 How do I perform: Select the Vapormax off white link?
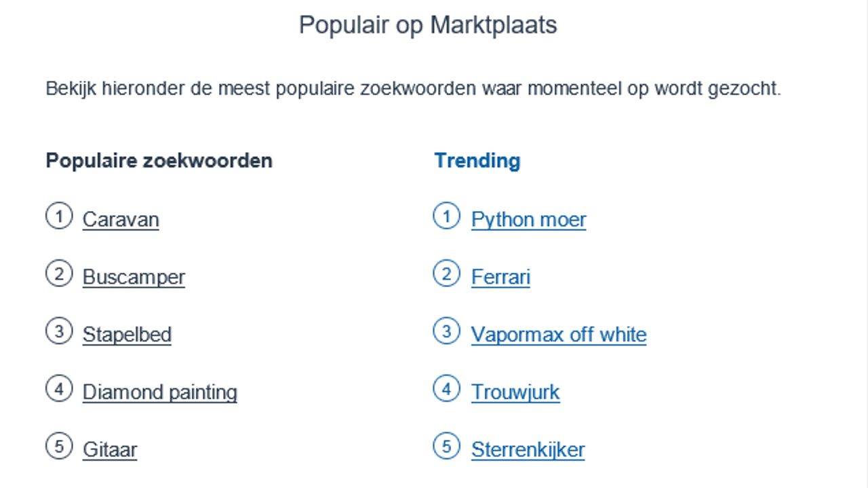click(559, 335)
